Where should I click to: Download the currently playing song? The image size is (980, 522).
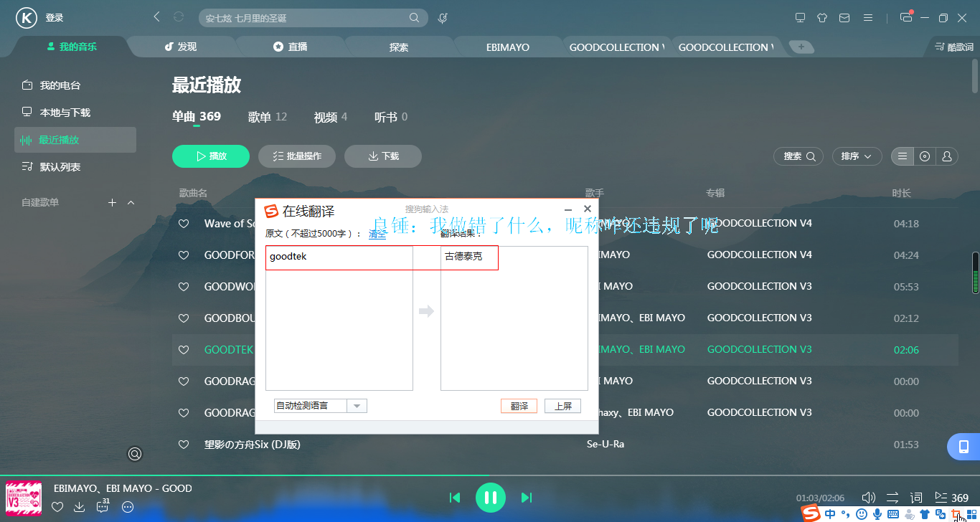tap(80, 507)
